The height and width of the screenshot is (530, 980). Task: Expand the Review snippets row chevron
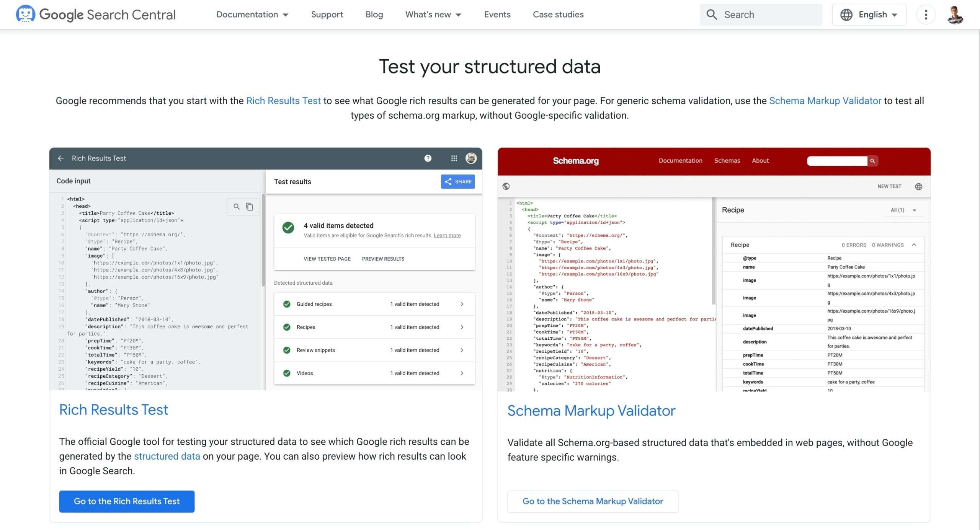462,350
